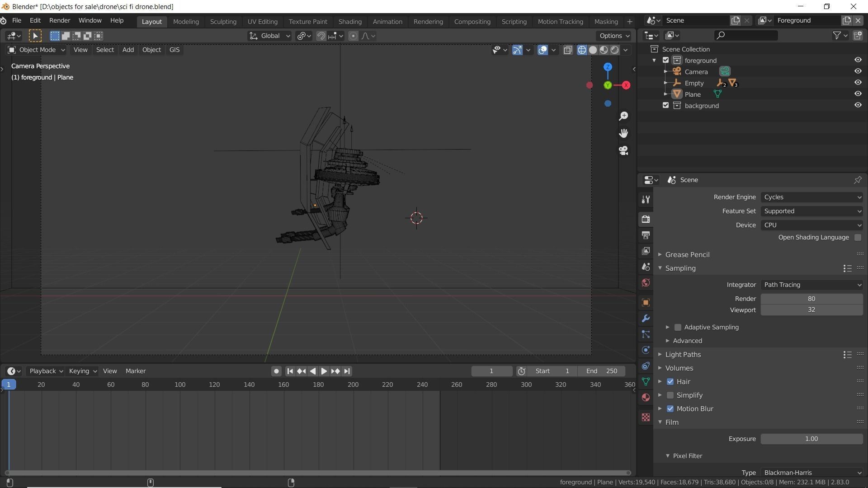This screenshot has width=868, height=488.
Task: Open the Output properties tab icon
Action: (x=646, y=235)
